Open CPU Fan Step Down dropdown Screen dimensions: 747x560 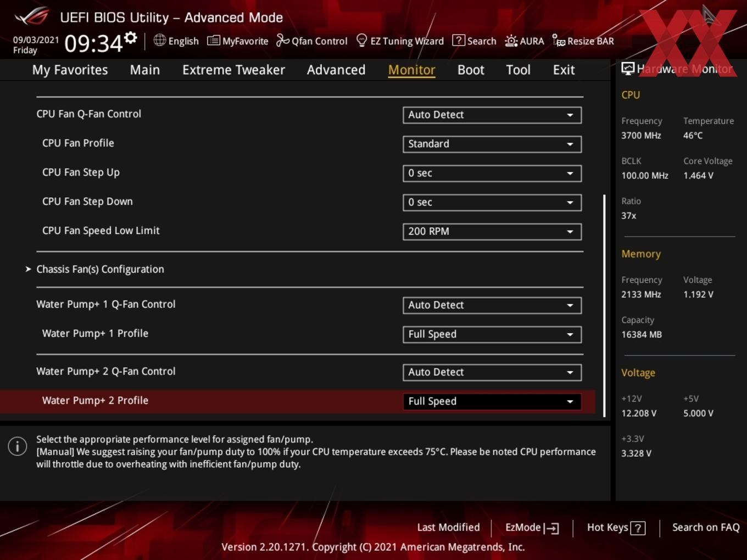pyautogui.click(x=492, y=202)
